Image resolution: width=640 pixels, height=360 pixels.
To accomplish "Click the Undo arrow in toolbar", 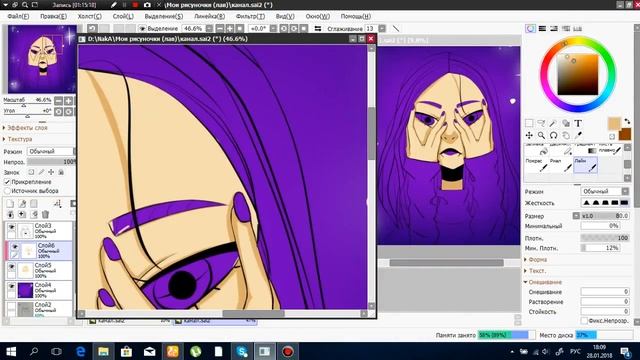I will (x=92, y=28).
